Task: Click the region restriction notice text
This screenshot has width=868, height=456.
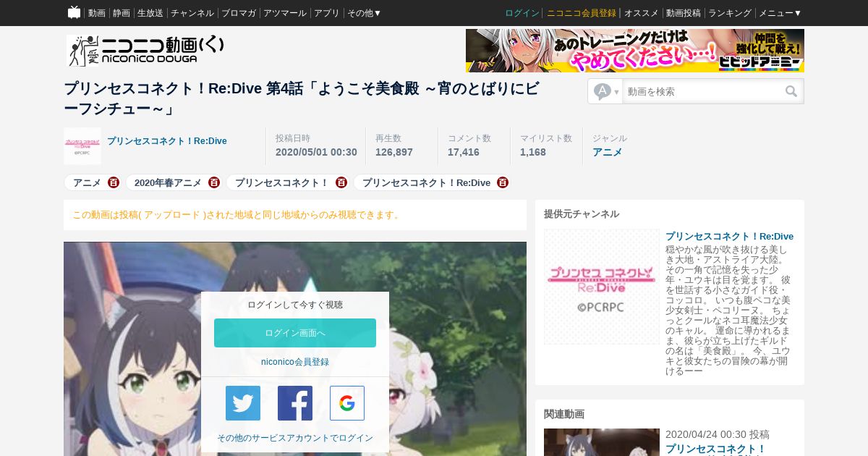Action: pos(237,215)
